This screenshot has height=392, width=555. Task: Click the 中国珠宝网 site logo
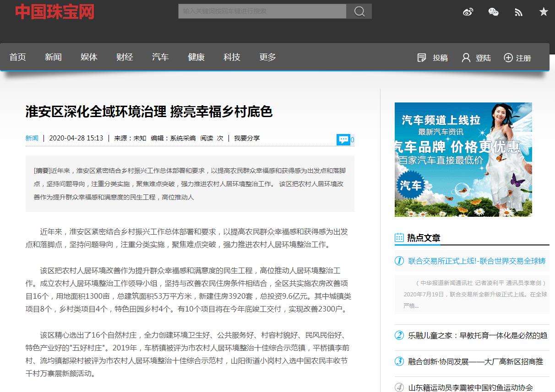(x=54, y=12)
